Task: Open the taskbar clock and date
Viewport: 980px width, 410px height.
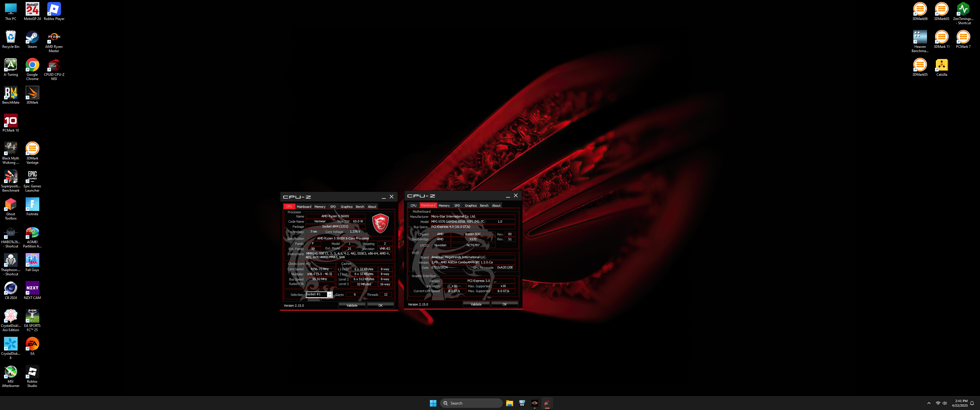Action: 959,403
